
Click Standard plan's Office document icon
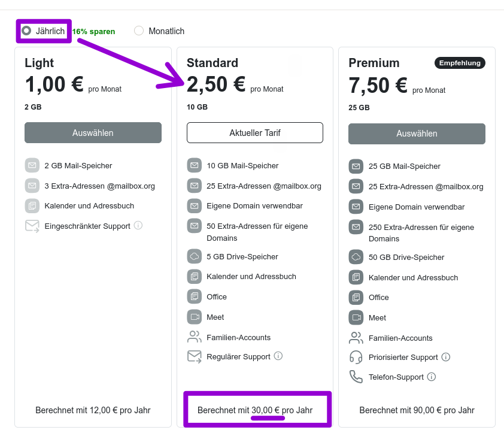coord(194,296)
